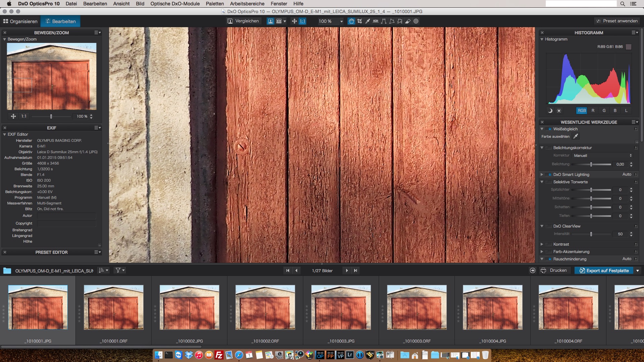This screenshot has height=362, width=644.
Task: Click fit-to-screen icon in toolbar
Action: (294, 21)
